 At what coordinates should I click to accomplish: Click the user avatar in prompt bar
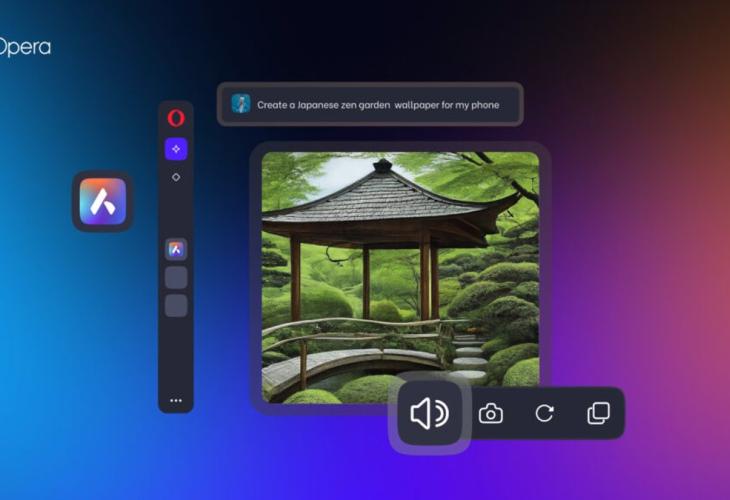241,104
